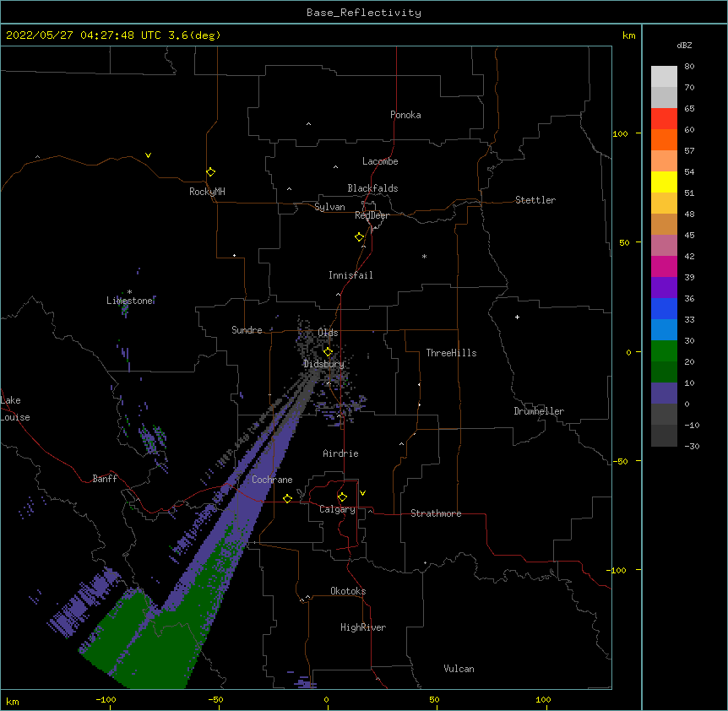This screenshot has height=711, width=728.
Task: Select the magenta 39-42 dBZ legend swatch
Action: coord(664,266)
